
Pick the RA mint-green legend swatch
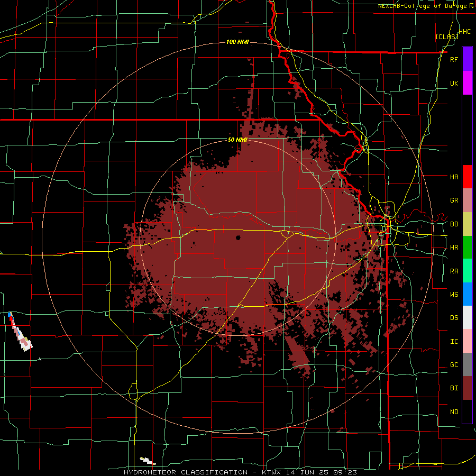click(467, 271)
